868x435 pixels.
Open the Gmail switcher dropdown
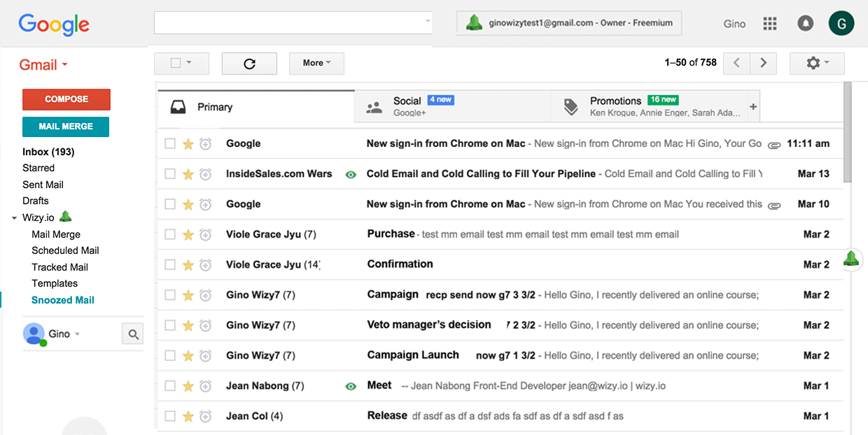point(43,65)
